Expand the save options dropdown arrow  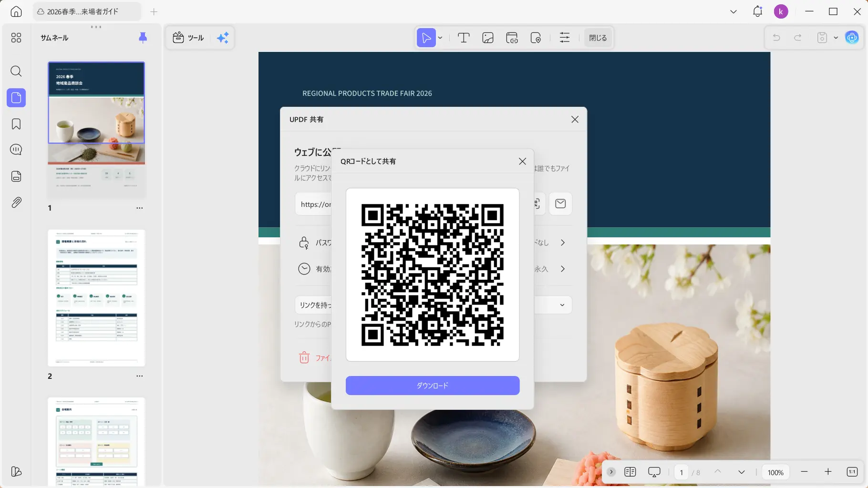point(836,38)
